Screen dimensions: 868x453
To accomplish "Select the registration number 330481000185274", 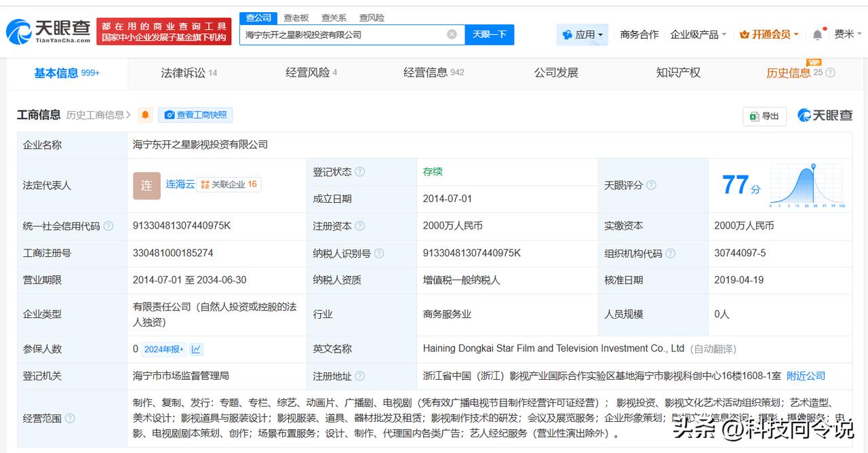I will click(173, 253).
